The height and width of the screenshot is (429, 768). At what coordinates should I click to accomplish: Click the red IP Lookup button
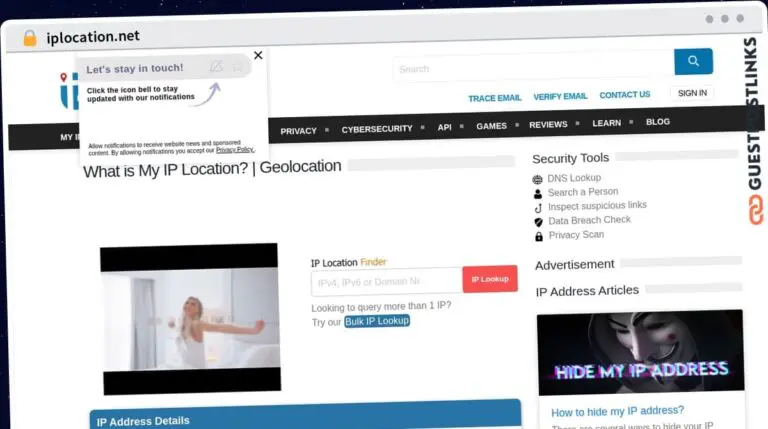pyautogui.click(x=490, y=279)
